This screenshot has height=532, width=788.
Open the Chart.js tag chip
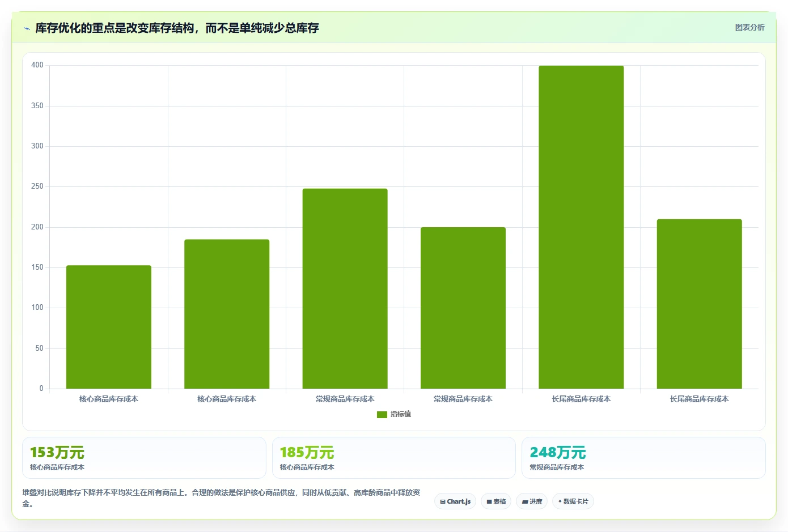tap(455, 501)
